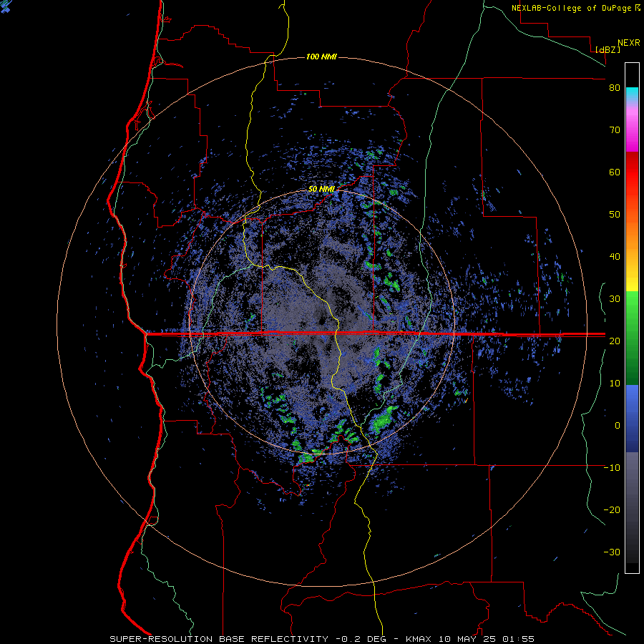Click the cyan segment of the color bar
Screen dimensions: 644x644
coord(632,94)
